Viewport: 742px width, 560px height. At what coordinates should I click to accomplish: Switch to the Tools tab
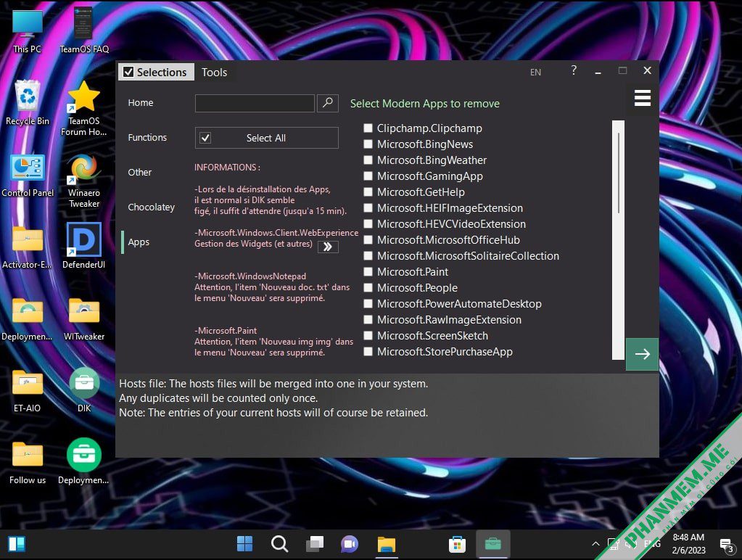click(215, 72)
